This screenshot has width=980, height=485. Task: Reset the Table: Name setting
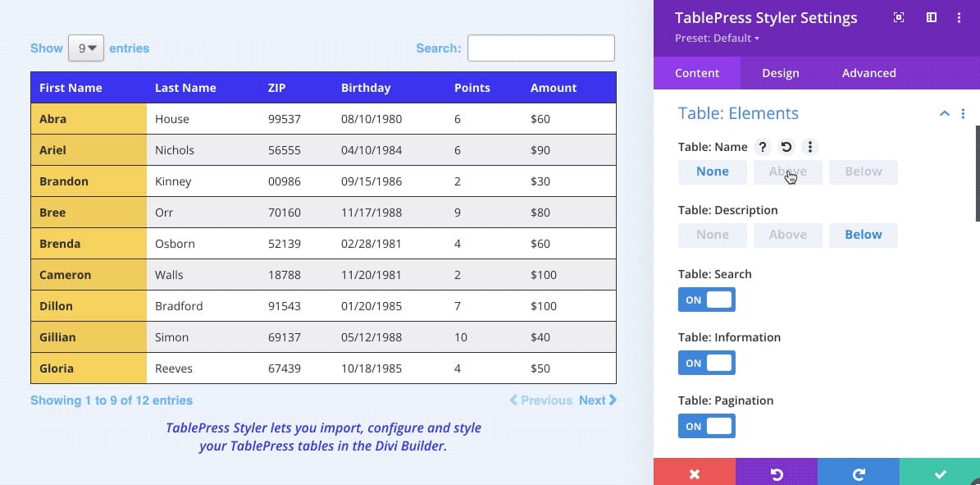tap(786, 147)
